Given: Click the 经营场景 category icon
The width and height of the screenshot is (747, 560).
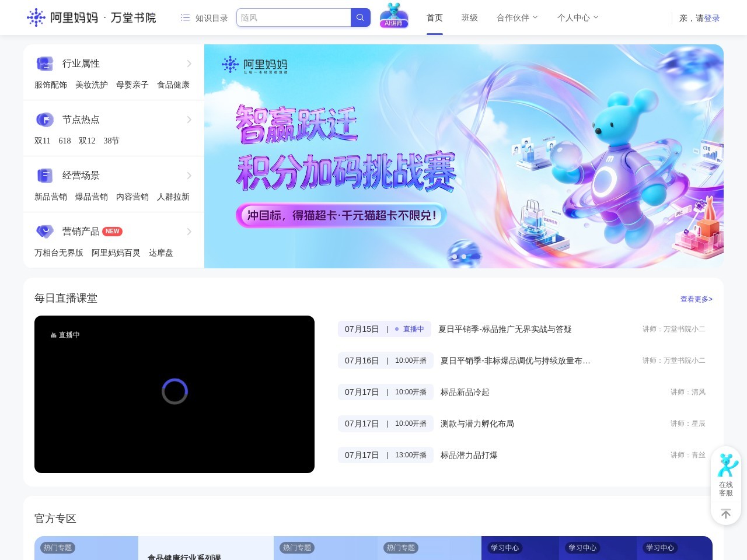Looking at the screenshot, I should 45,176.
